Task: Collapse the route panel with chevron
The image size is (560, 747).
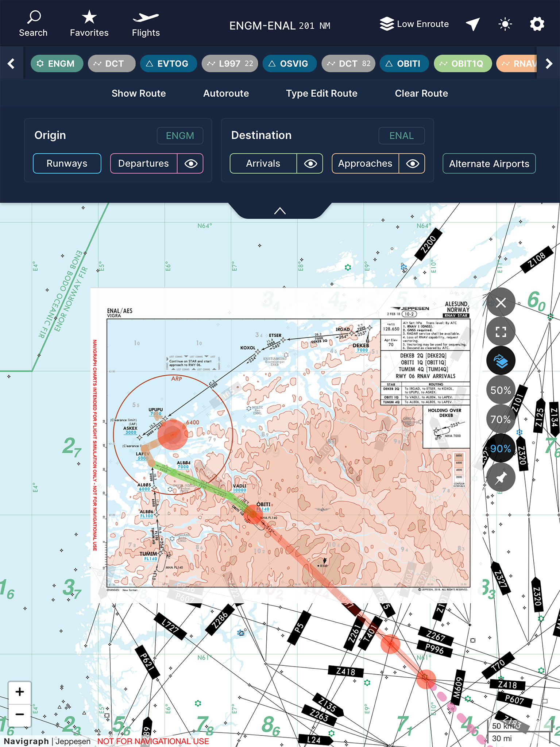Action: click(280, 211)
